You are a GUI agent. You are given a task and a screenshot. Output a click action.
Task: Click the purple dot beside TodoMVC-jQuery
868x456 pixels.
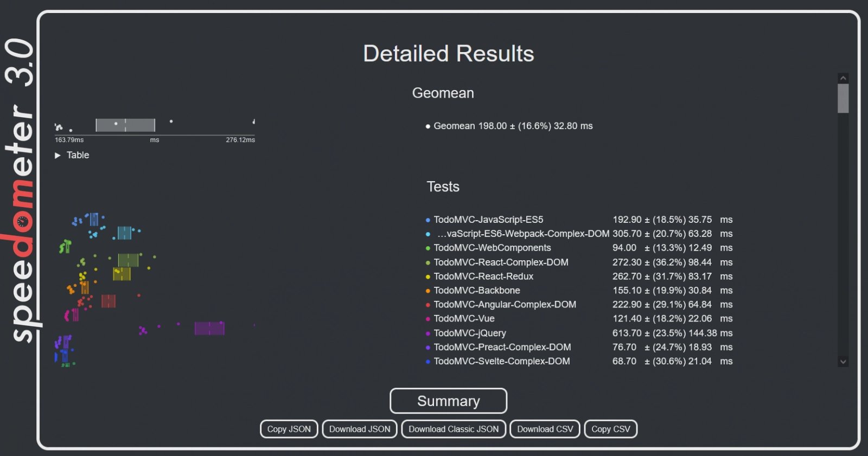(x=428, y=333)
